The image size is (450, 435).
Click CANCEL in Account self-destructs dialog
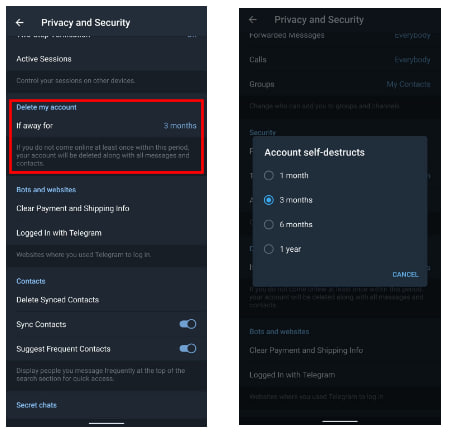click(405, 274)
